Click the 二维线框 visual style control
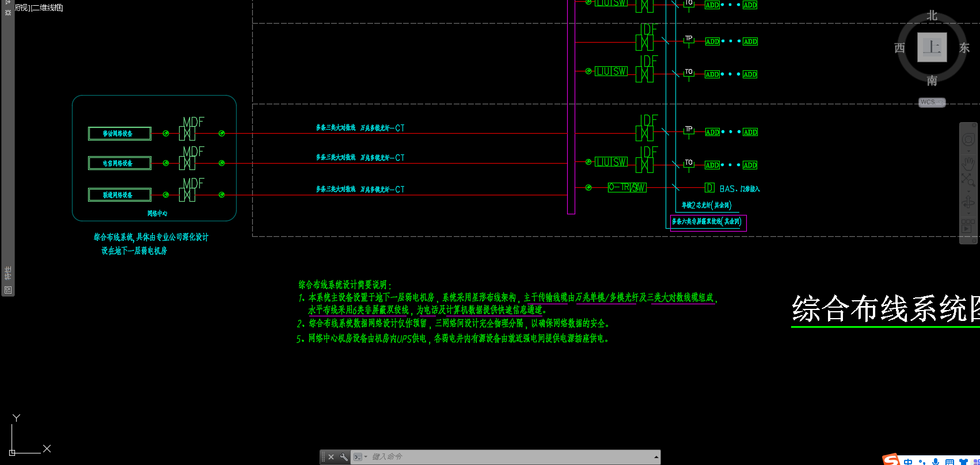The image size is (980, 465). point(47,7)
